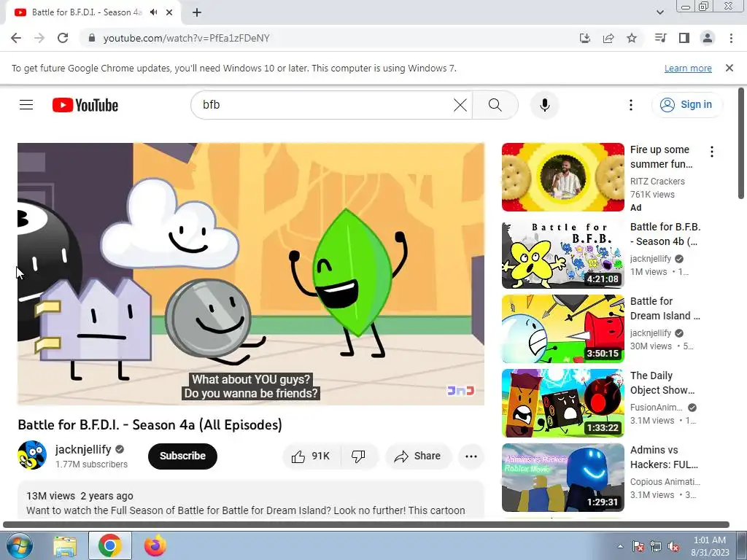Open network status tray icon
Image resolution: width=747 pixels, height=560 pixels.
pos(656,547)
